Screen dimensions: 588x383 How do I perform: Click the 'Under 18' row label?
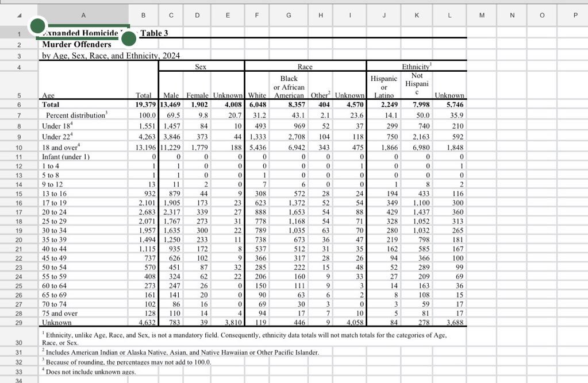(x=57, y=126)
